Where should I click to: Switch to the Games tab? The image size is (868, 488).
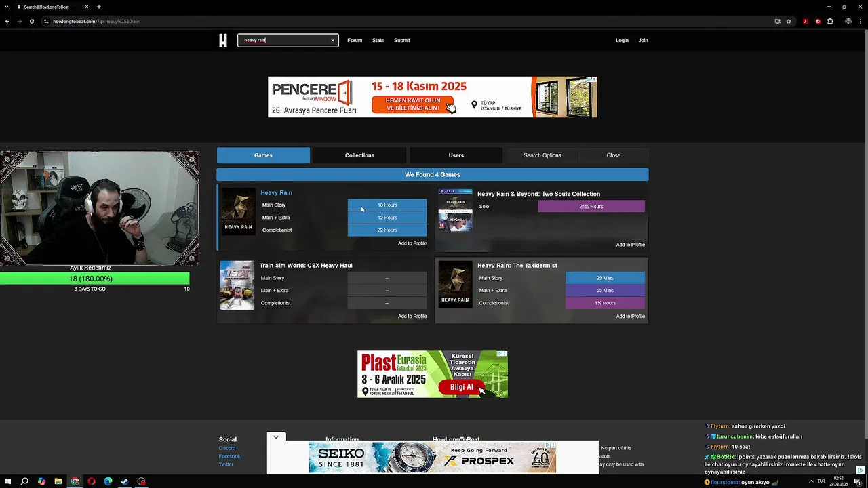click(x=263, y=155)
